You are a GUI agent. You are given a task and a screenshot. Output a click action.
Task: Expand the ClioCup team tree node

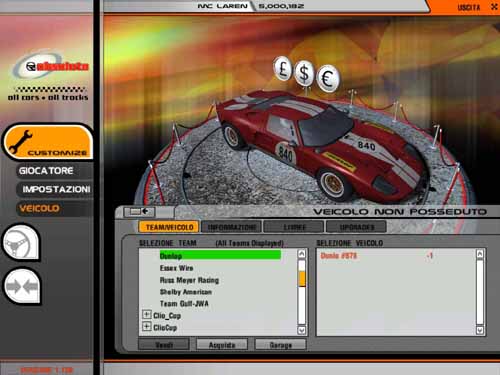pos(146,326)
